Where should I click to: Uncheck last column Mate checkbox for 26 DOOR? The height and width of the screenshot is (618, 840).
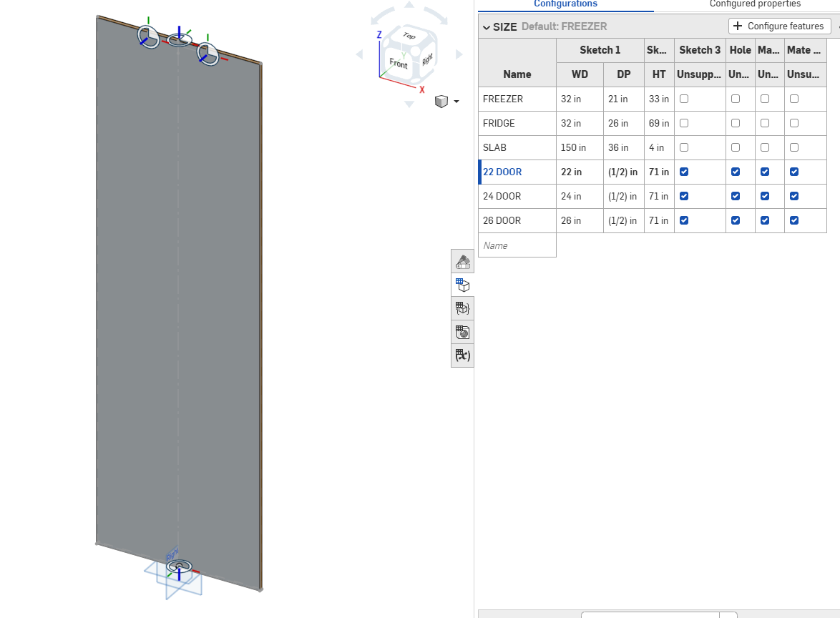(x=794, y=220)
